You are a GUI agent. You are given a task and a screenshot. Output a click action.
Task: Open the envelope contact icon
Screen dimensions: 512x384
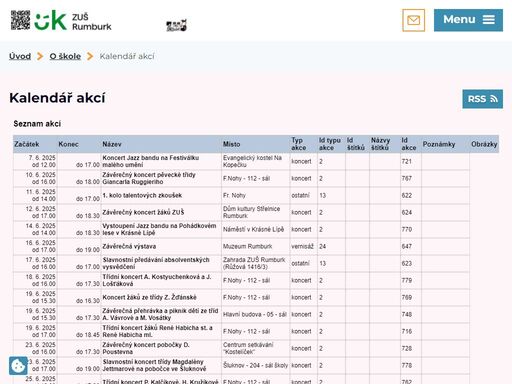click(413, 20)
